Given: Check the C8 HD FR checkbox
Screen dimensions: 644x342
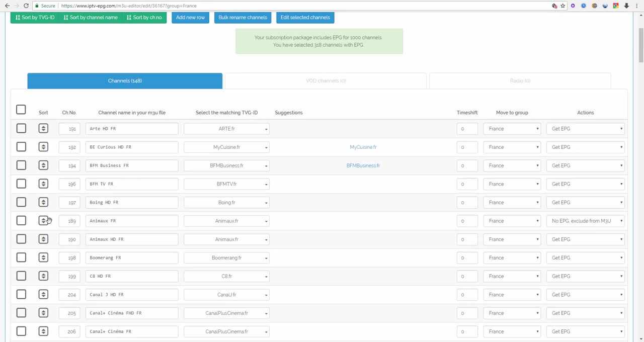Looking at the screenshot, I should point(21,276).
